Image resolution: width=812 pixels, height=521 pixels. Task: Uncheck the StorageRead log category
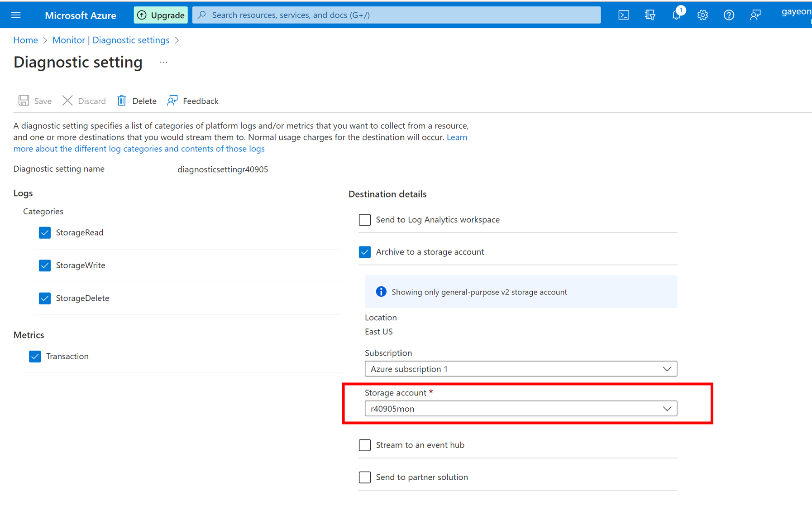coord(45,232)
